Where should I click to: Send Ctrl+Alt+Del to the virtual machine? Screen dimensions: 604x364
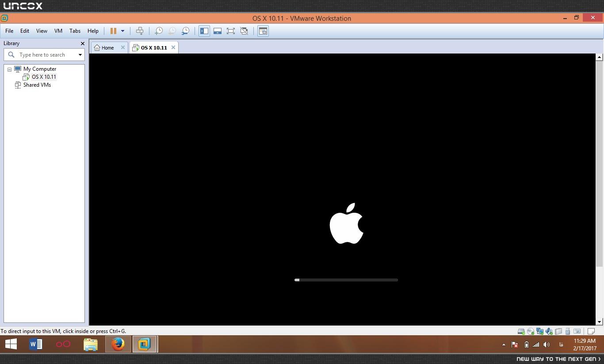[x=140, y=31]
